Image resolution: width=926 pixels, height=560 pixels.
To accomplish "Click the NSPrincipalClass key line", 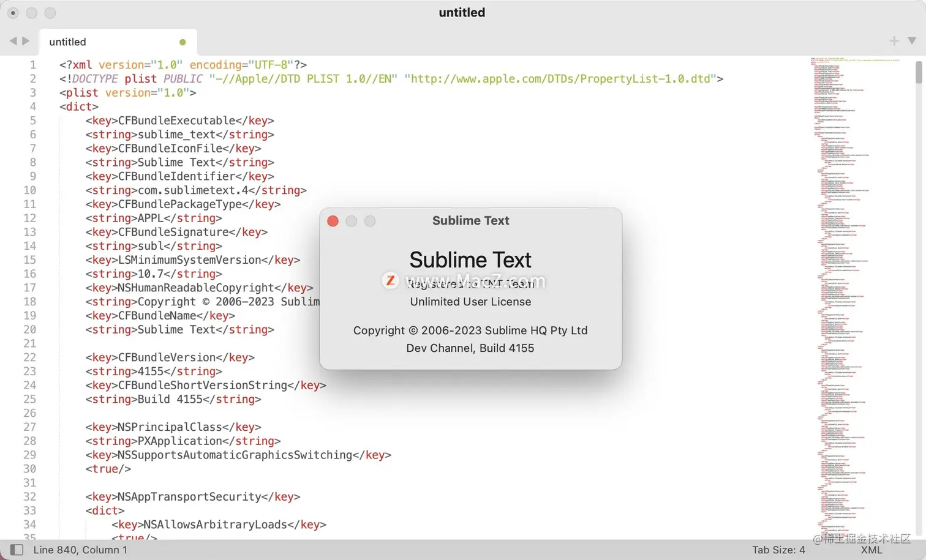I will pos(173,427).
